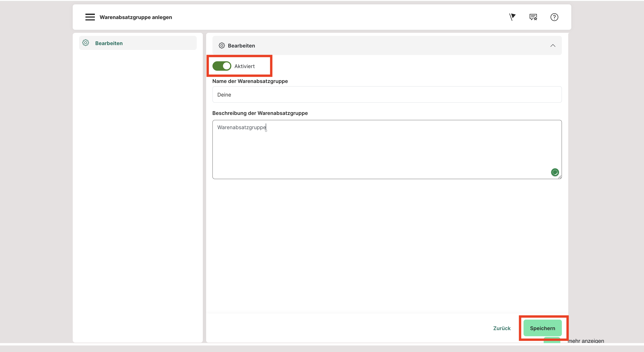The height and width of the screenshot is (352, 644).
Task: Click the green button below Speichern
Action: click(552, 340)
